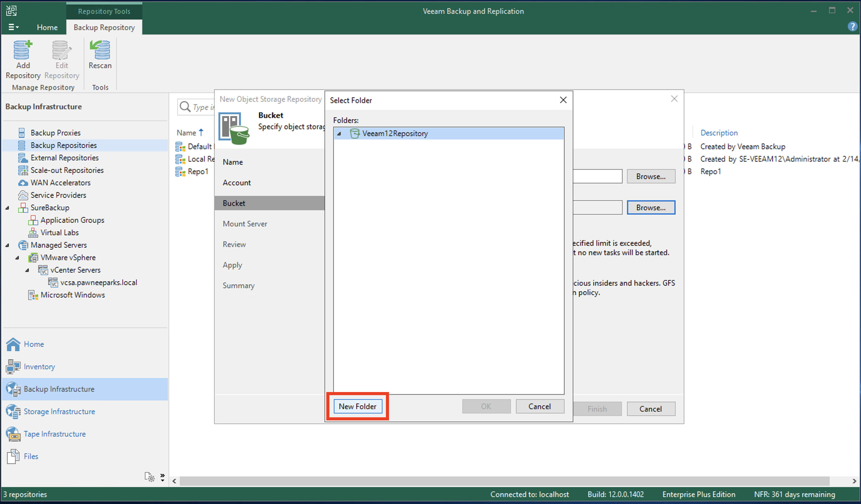Sort by the Description column header
The width and height of the screenshot is (861, 504).
click(719, 133)
